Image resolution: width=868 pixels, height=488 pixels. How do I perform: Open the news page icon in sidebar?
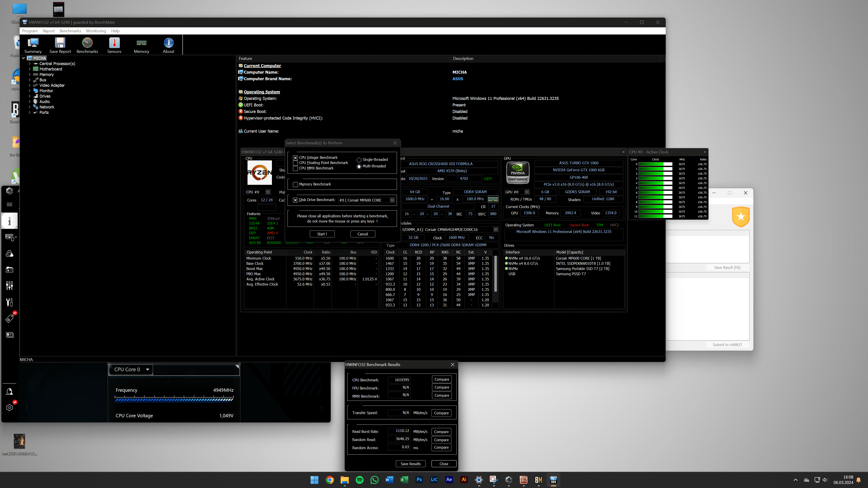(9, 334)
